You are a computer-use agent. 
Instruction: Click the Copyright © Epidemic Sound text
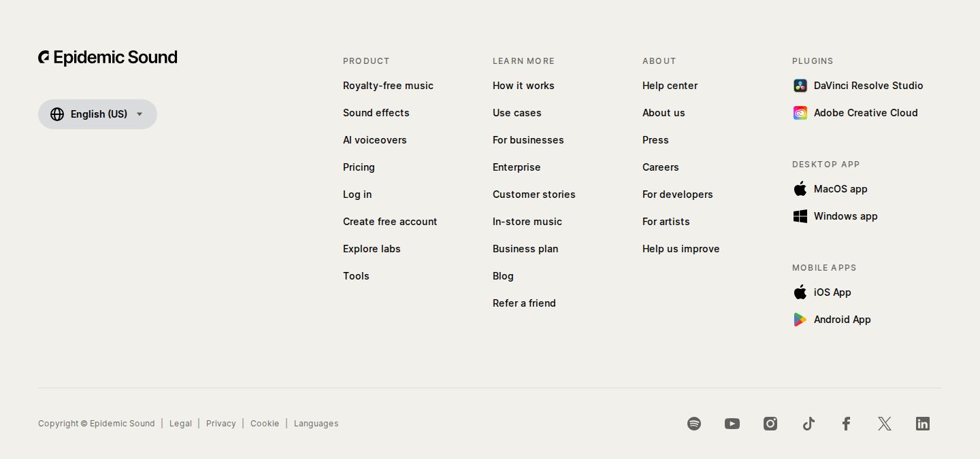tap(97, 424)
